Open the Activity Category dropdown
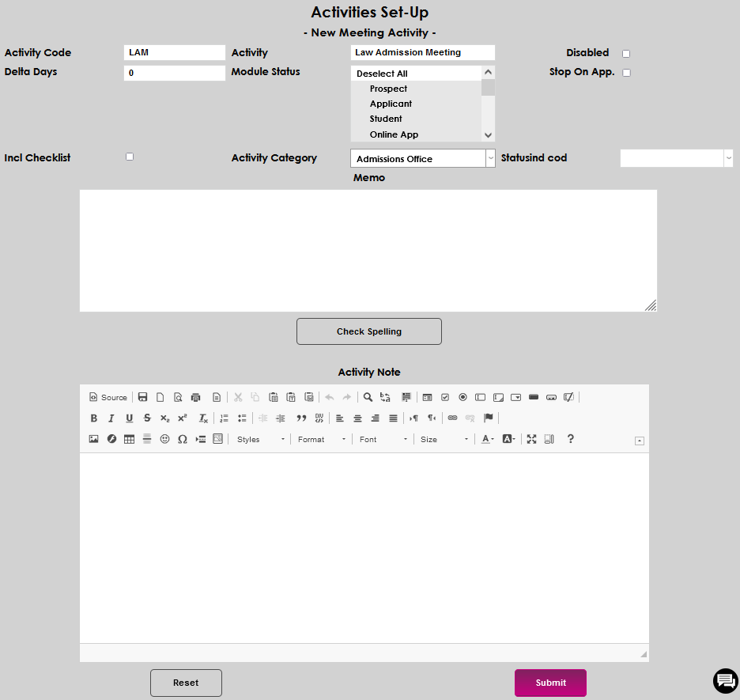This screenshot has width=740, height=700. pos(423,159)
